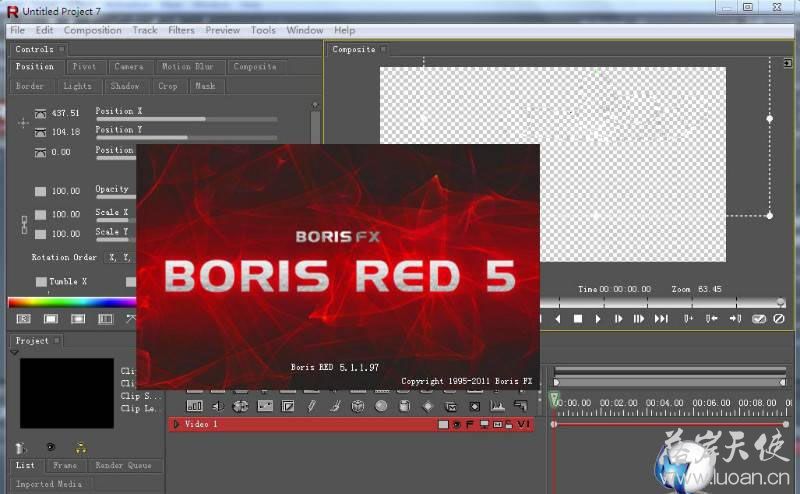This screenshot has height=494, width=800.
Task: Open the Composition menu
Action: 92,30
